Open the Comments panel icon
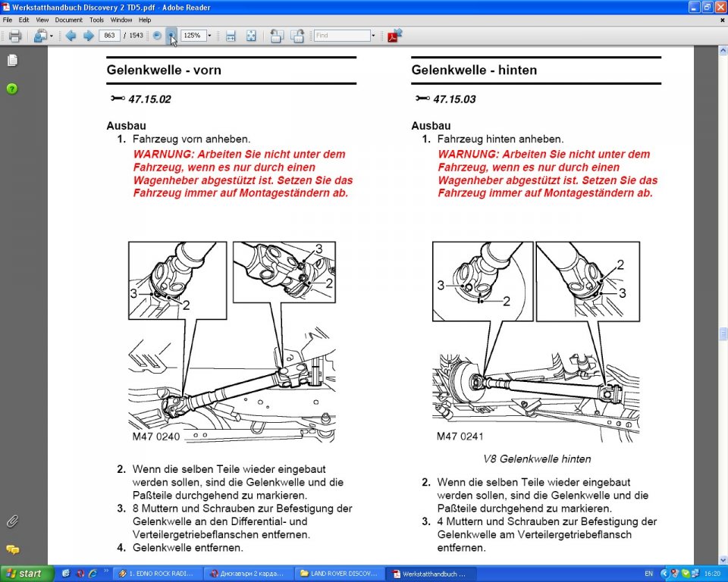This screenshot has width=728, height=582. point(13,549)
